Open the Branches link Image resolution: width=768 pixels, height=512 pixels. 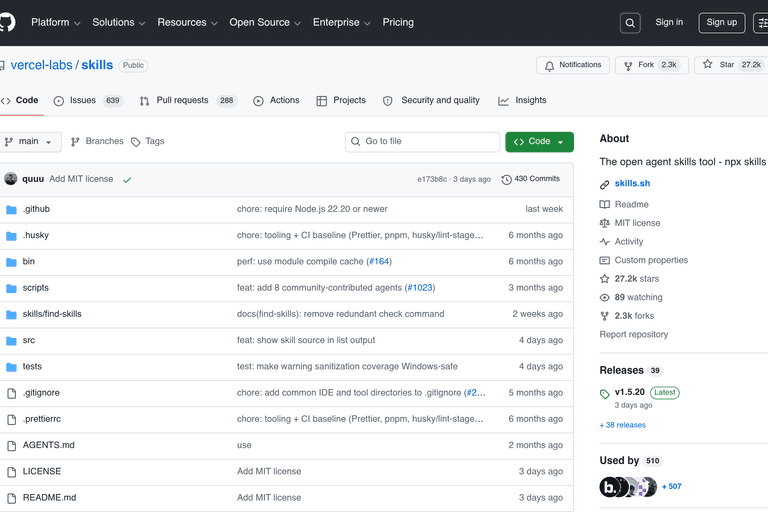pyautogui.click(x=97, y=142)
